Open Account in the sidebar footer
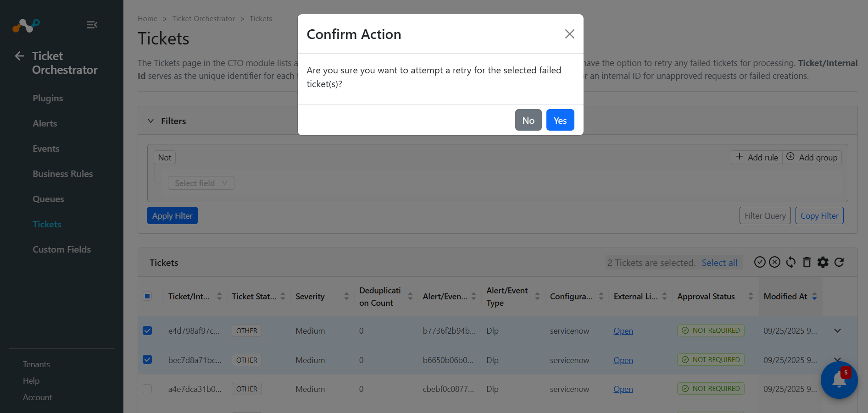The height and width of the screenshot is (413, 868). pos(37,397)
